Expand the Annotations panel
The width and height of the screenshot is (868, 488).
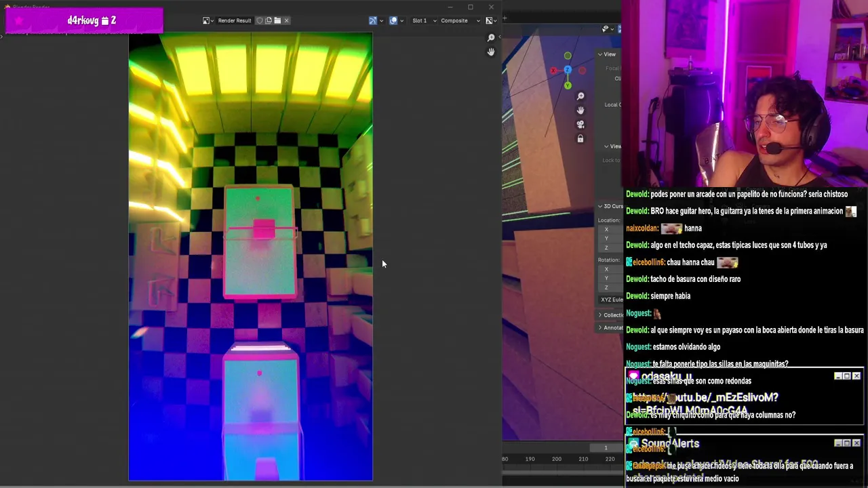pyautogui.click(x=610, y=328)
